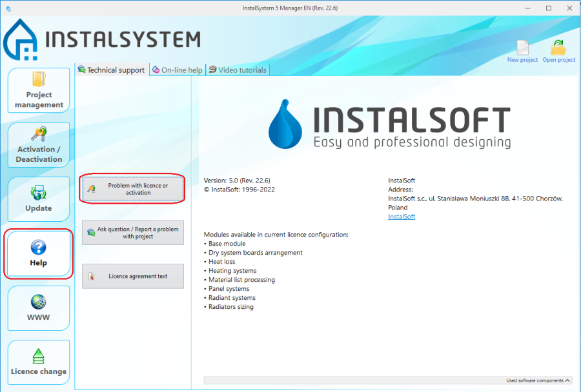Click the InstalSystem house logo

pos(21,39)
